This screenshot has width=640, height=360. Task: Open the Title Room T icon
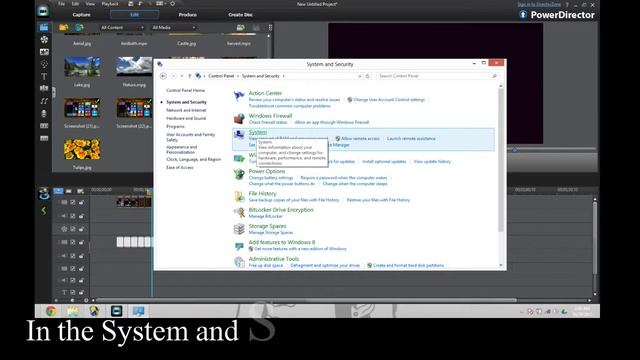(44, 76)
